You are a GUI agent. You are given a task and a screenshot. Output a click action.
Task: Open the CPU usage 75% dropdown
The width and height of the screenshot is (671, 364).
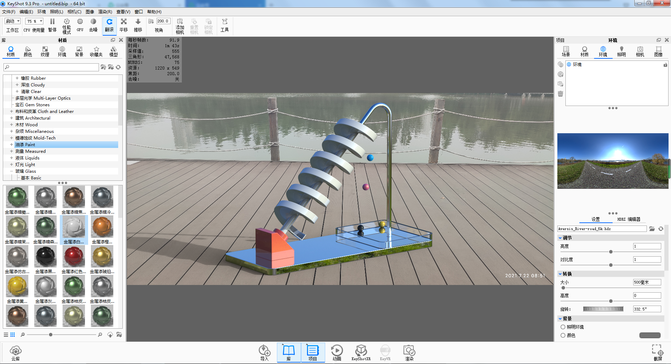pos(34,21)
